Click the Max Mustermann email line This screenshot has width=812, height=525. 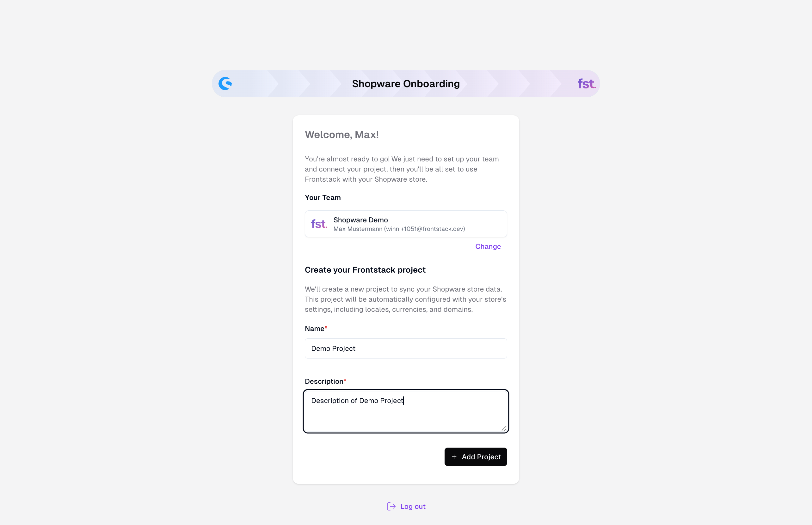point(399,229)
